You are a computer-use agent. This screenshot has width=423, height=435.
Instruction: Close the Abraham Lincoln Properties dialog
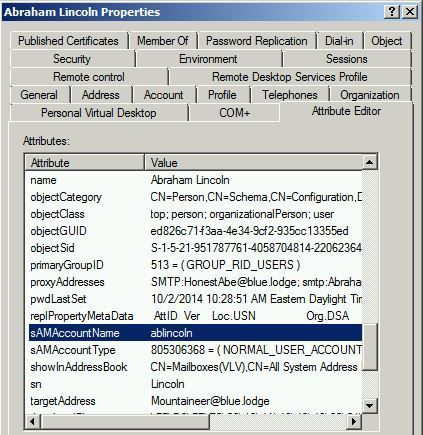(x=410, y=12)
